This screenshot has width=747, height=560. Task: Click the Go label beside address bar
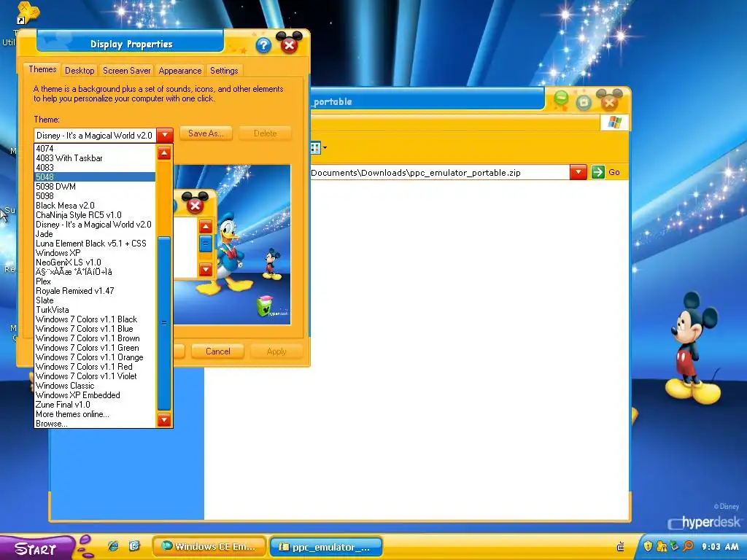coord(614,172)
